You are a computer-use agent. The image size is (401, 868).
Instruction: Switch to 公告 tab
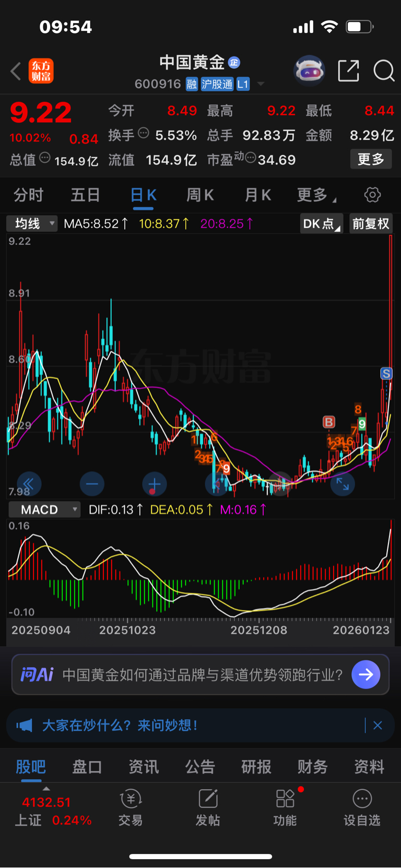200,767
